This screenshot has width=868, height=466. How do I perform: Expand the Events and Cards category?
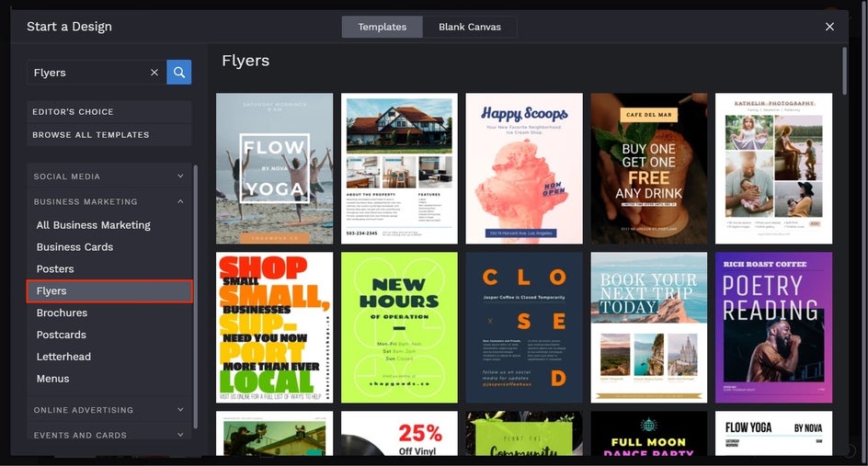coord(109,435)
